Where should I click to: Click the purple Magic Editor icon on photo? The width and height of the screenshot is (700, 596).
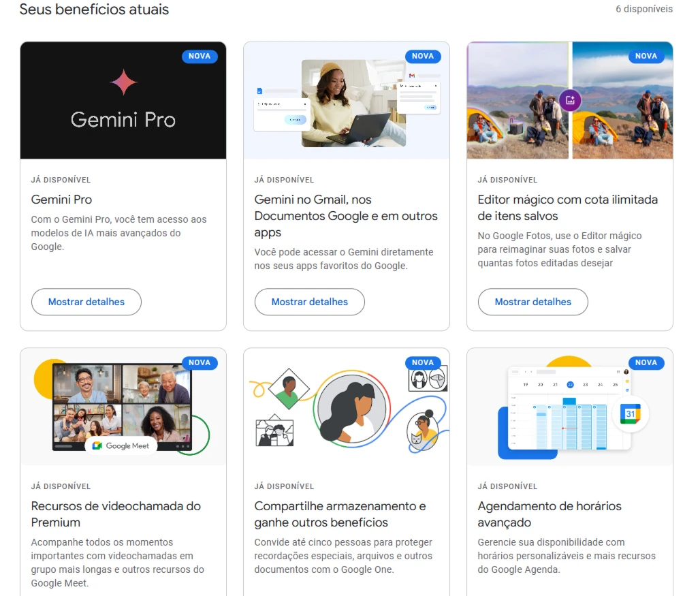pos(570,100)
